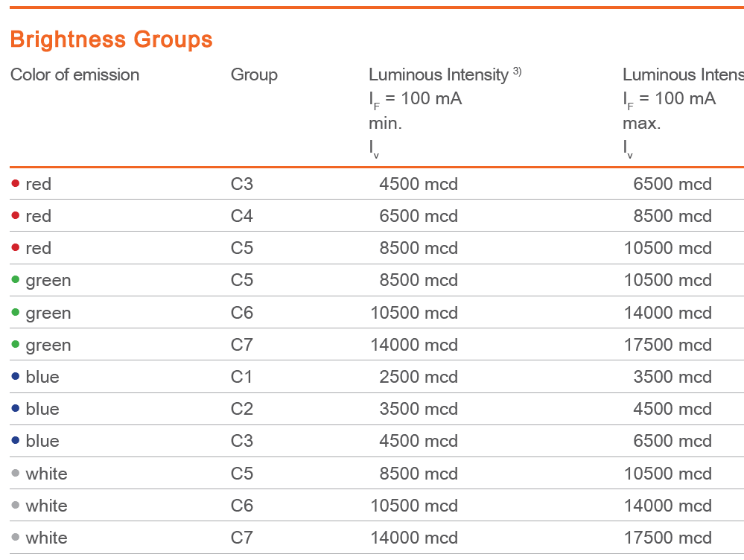744x560 pixels.
Task: Click "blue" in the blue C1 row
Action: tap(42, 377)
